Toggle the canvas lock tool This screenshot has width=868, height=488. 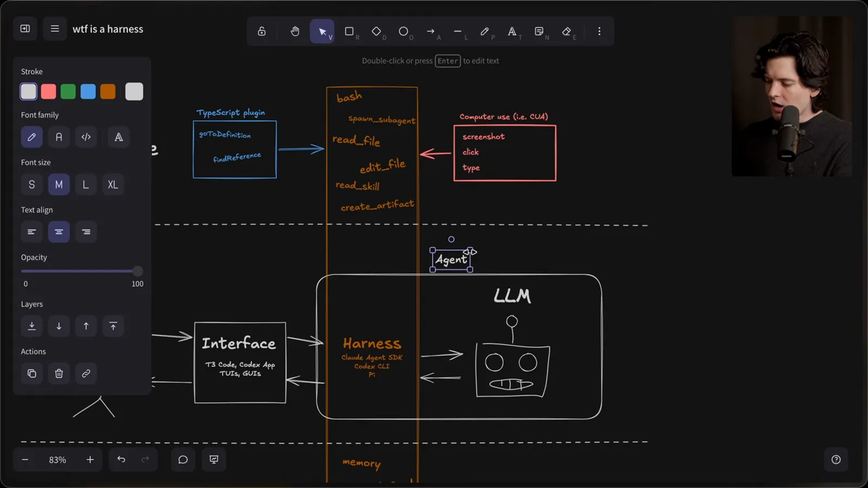tap(261, 31)
